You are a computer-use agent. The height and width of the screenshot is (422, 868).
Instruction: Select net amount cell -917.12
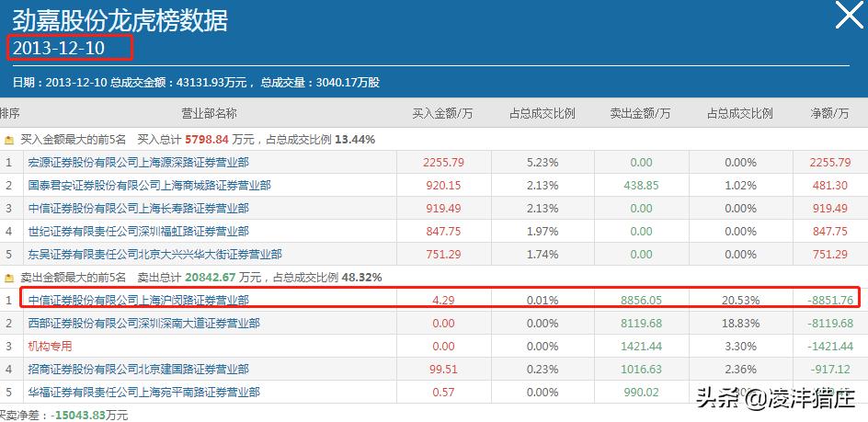[829, 369]
